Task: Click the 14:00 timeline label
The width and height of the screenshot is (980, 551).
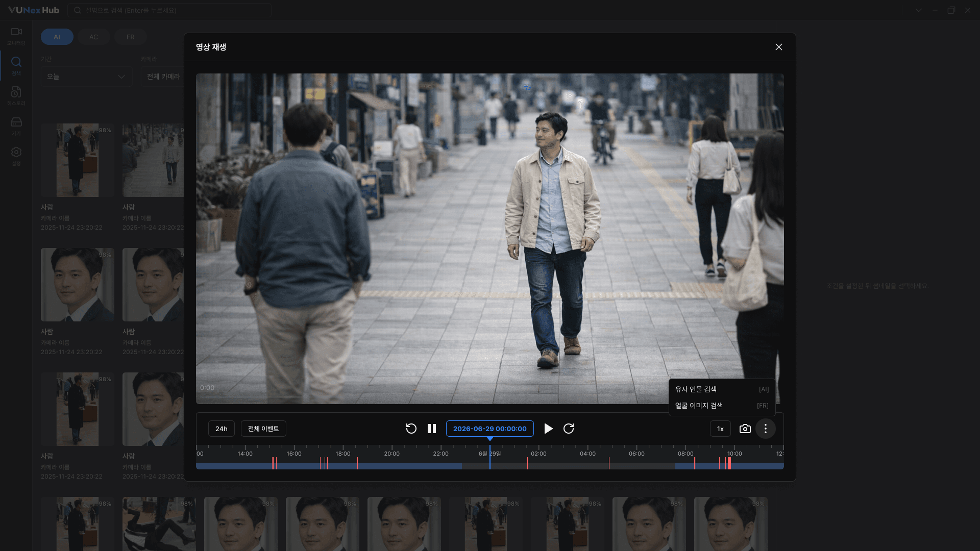Action: (245, 454)
